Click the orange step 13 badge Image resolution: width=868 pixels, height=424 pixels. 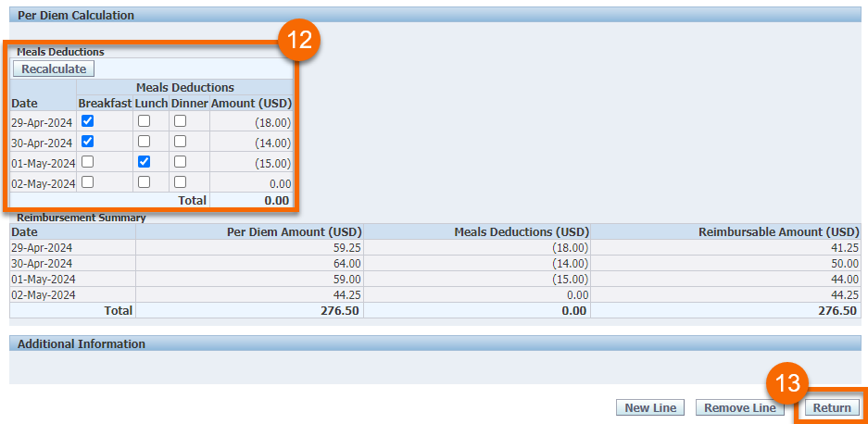(x=787, y=382)
